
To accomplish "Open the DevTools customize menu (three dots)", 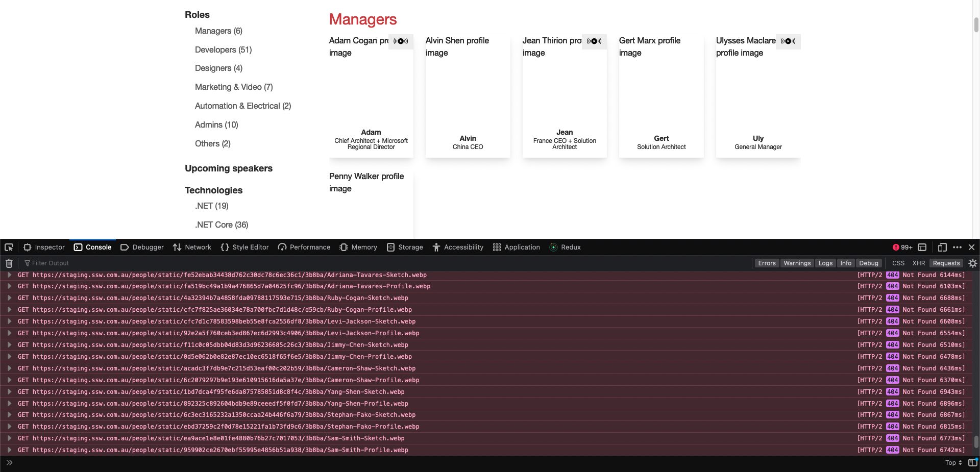I will click(x=957, y=247).
